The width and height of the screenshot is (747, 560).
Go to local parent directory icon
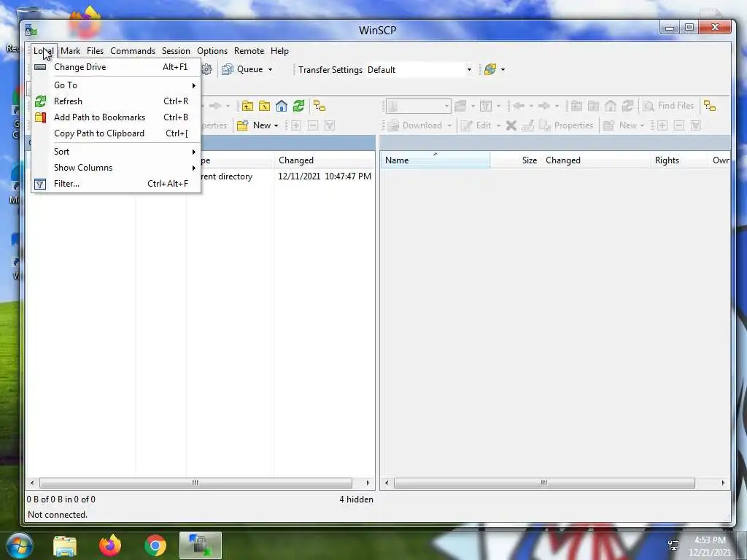pos(247,106)
